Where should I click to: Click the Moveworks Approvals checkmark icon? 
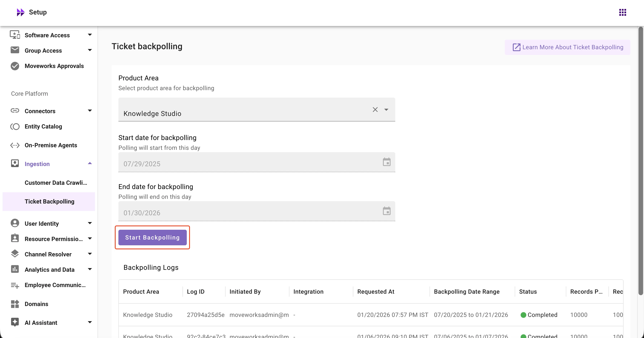coord(15,66)
